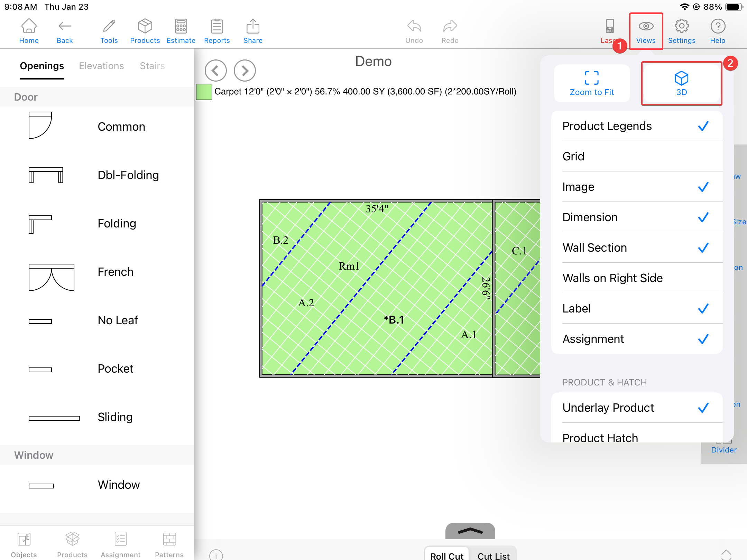The width and height of the screenshot is (747, 560).
Task: Enable Walls on Right Side
Action: pyautogui.click(x=636, y=278)
